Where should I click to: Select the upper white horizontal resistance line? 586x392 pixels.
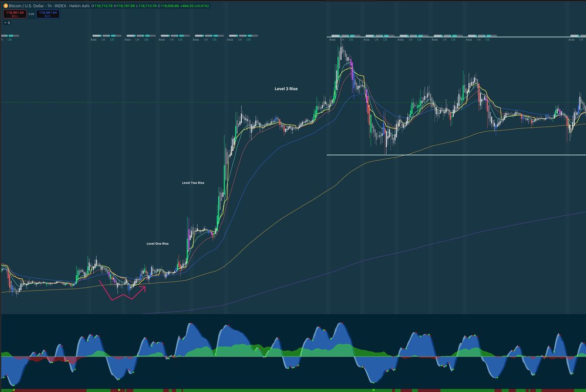click(x=456, y=38)
